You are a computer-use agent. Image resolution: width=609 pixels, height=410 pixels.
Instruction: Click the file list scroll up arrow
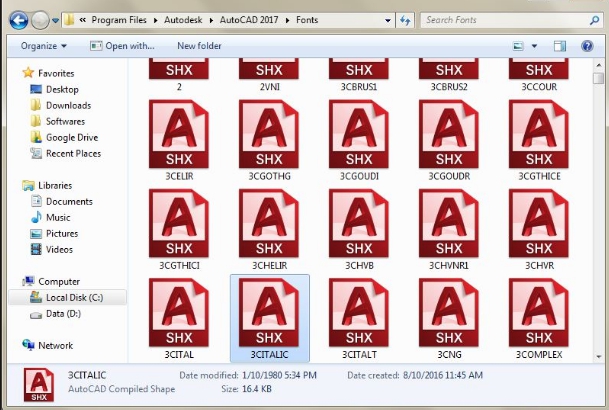pyautogui.click(x=599, y=65)
